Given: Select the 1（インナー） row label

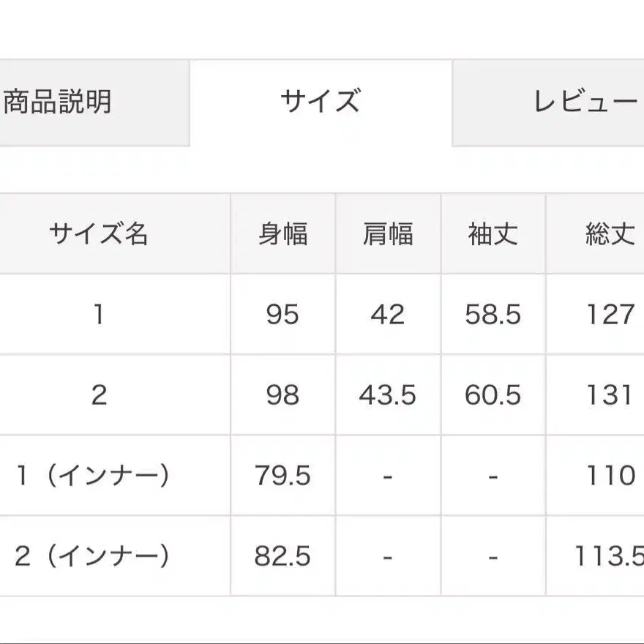Looking at the screenshot, I should tap(93, 476).
